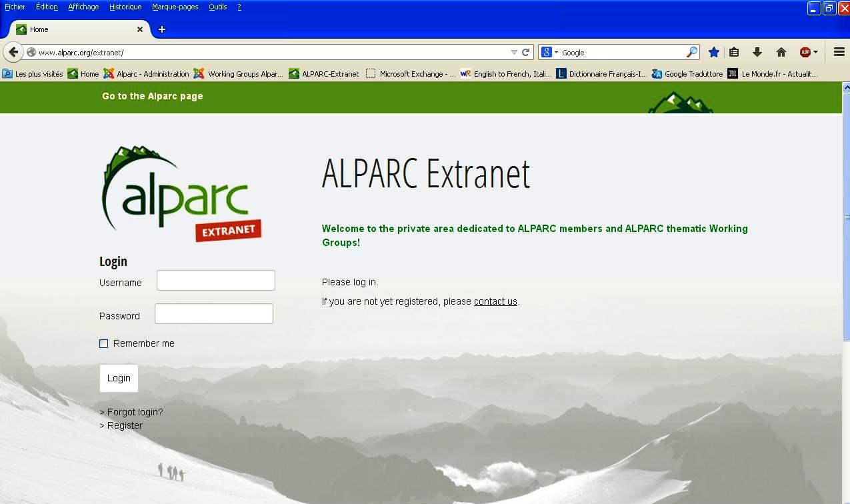Expand the Adblock Plus dropdown arrow

pos(815,52)
